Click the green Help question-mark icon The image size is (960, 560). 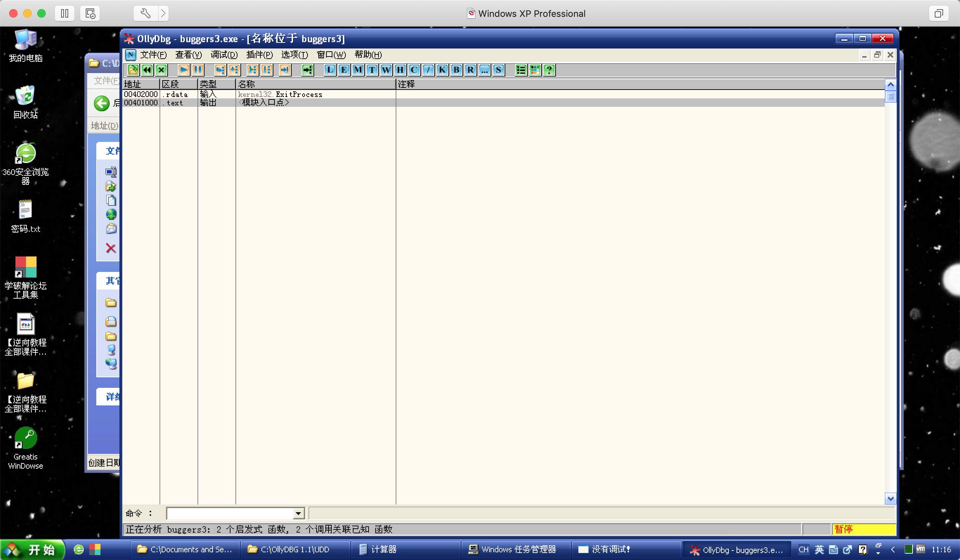click(549, 70)
